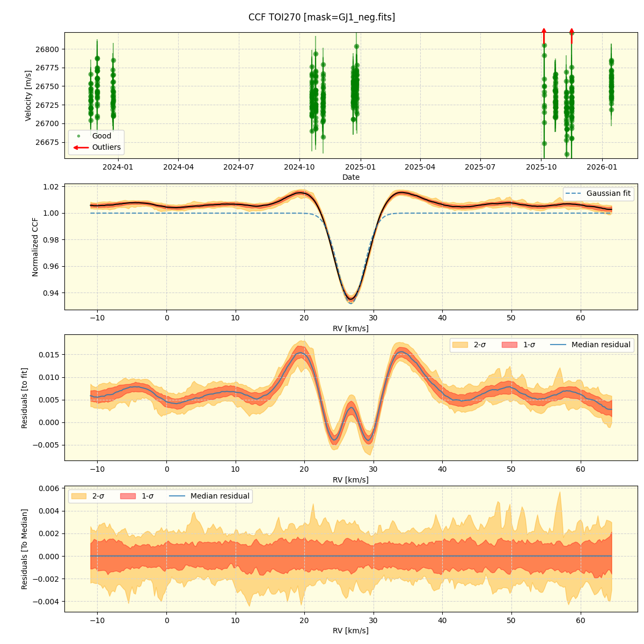Click the '2-σ' legend swatch in residuals-to-median plot
The image size is (644, 644).
pyautogui.click(x=79, y=496)
